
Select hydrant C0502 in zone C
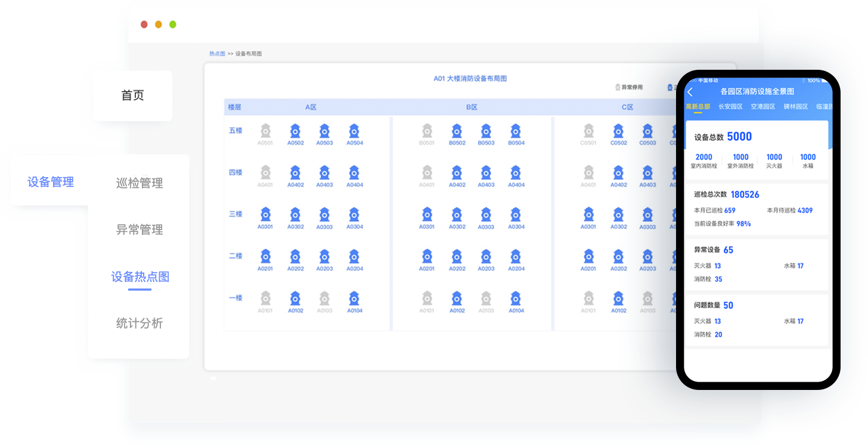coord(618,132)
